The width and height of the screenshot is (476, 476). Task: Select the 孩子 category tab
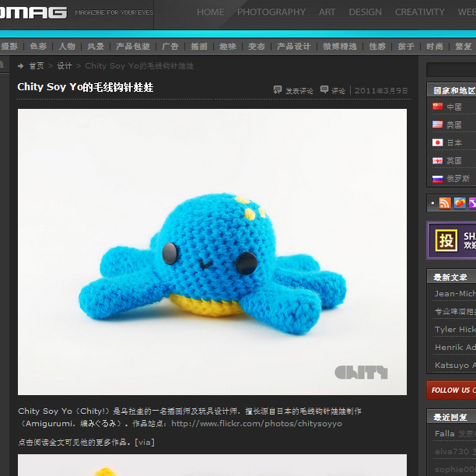coord(406,46)
